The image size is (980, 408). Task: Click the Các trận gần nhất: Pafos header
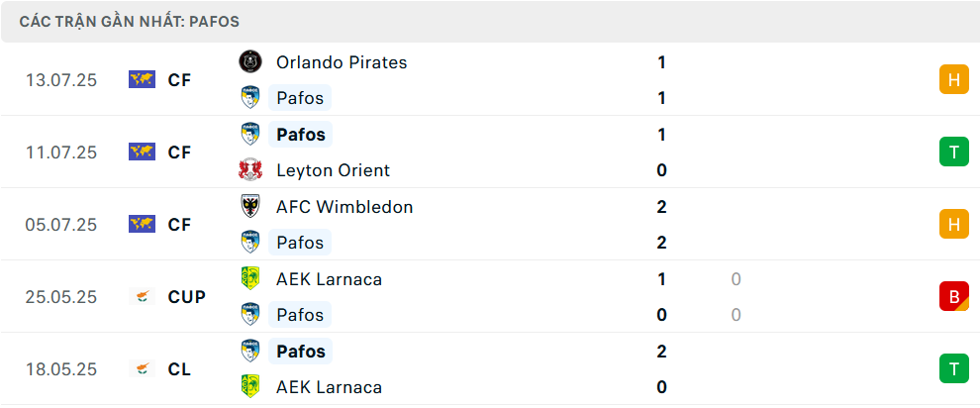tap(130, 22)
